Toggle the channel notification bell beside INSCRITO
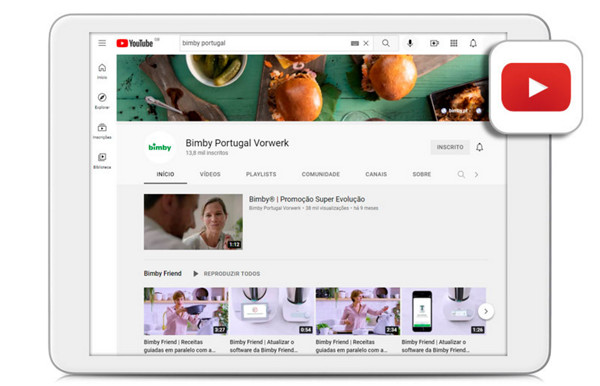Screen dimensions: 600x386 tap(479, 147)
